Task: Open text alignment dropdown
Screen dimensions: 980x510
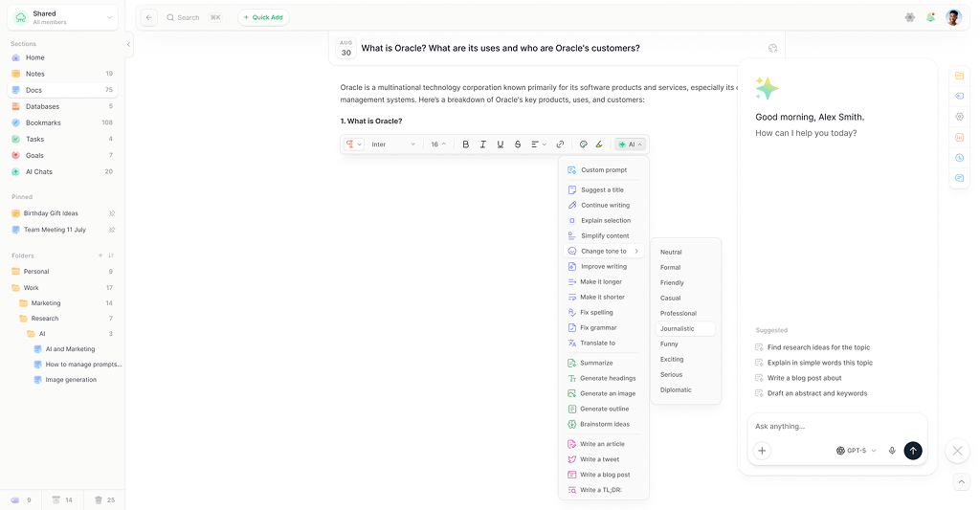Action: [x=538, y=144]
